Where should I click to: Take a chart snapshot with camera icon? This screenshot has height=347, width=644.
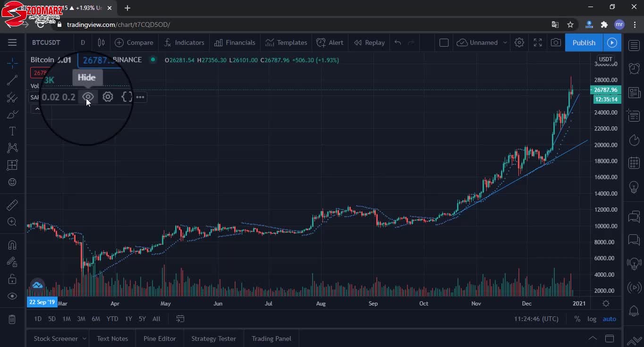click(x=556, y=42)
